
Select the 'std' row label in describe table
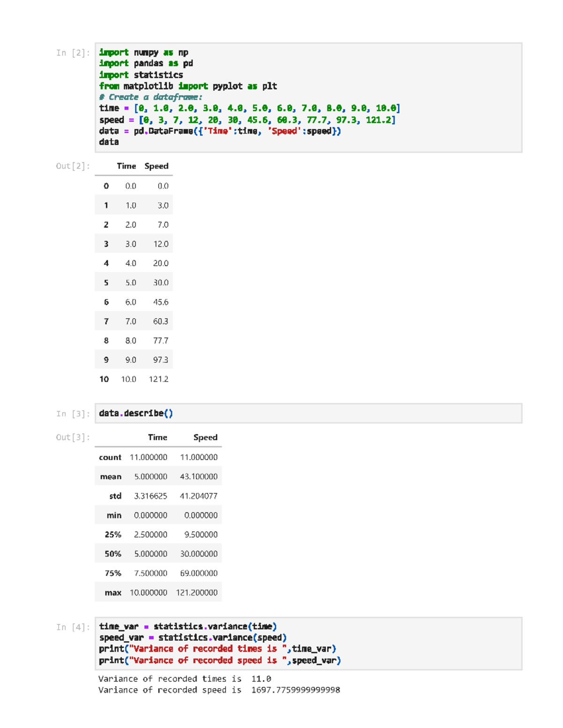115,496
